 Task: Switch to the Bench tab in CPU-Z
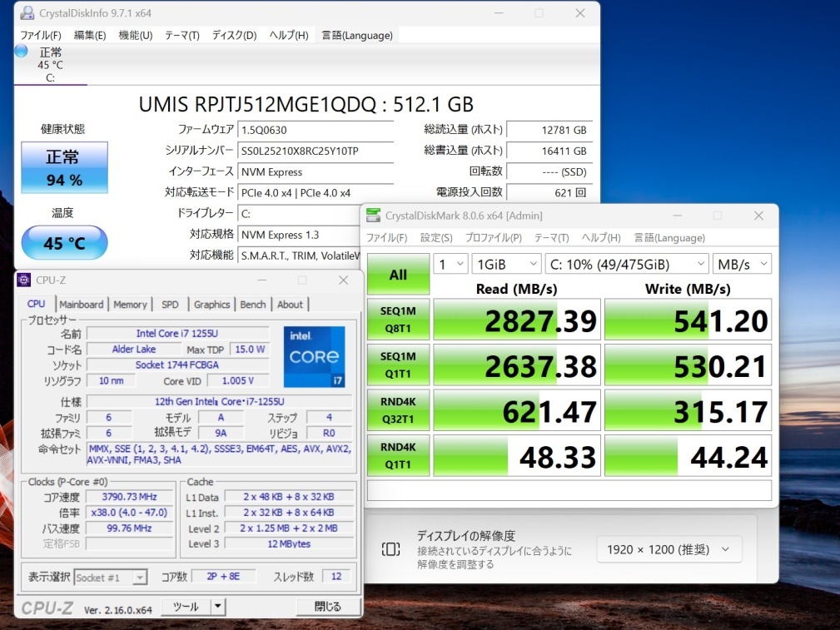(x=252, y=305)
